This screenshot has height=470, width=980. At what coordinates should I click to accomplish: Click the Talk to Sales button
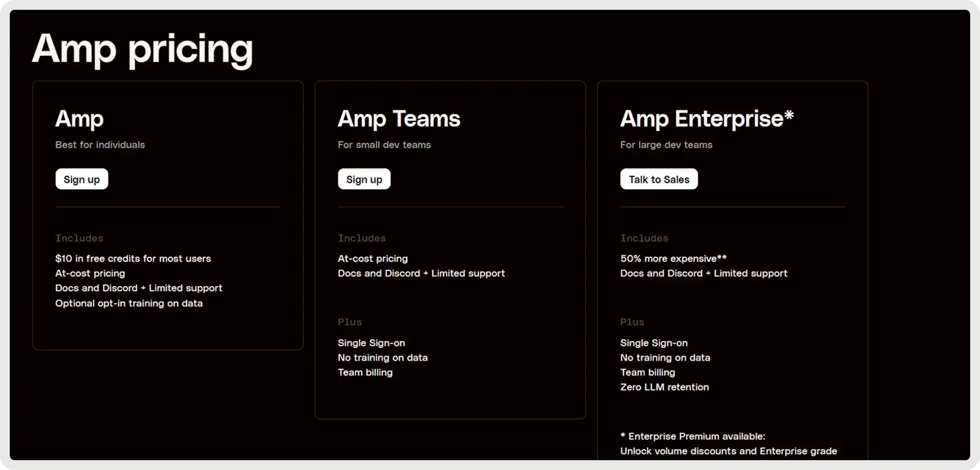659,179
